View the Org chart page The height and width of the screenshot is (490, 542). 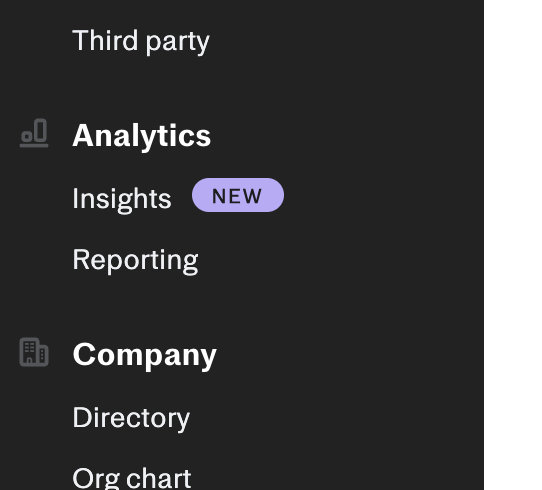click(x=132, y=478)
